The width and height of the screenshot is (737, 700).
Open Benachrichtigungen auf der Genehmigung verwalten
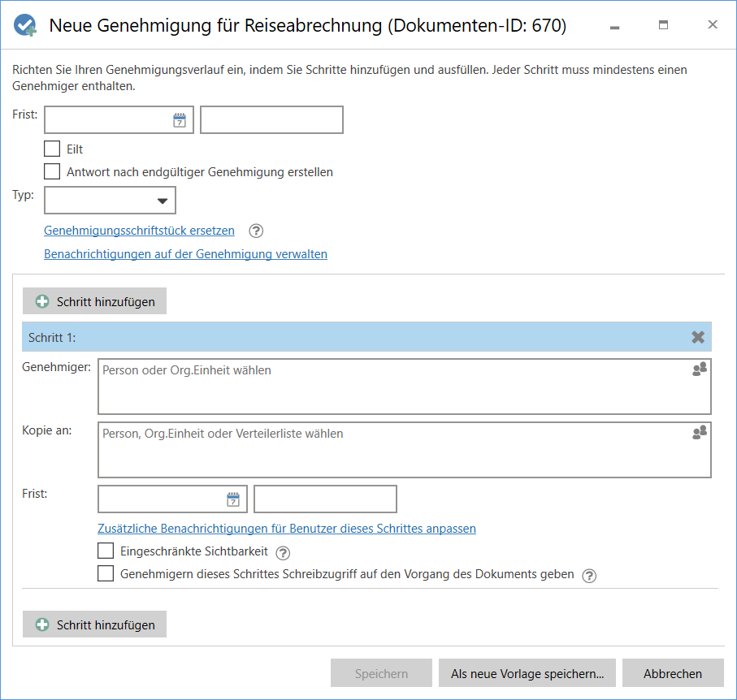click(x=185, y=254)
